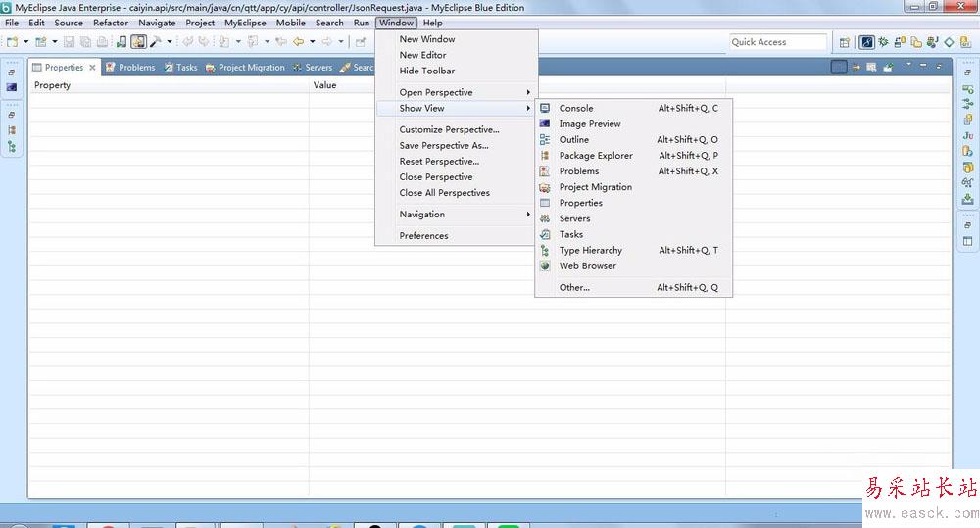Click the Web Browser globe icon in submenu
Image resolution: width=980 pixels, height=528 pixels.
click(545, 265)
